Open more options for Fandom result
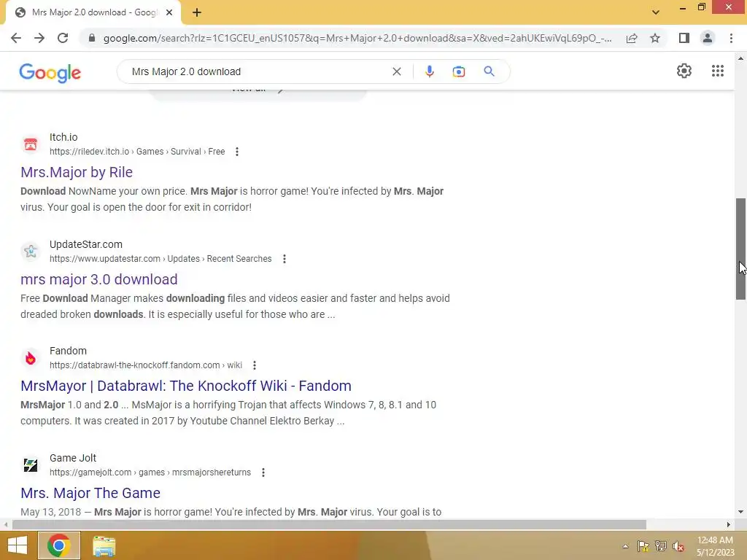 [255, 365]
